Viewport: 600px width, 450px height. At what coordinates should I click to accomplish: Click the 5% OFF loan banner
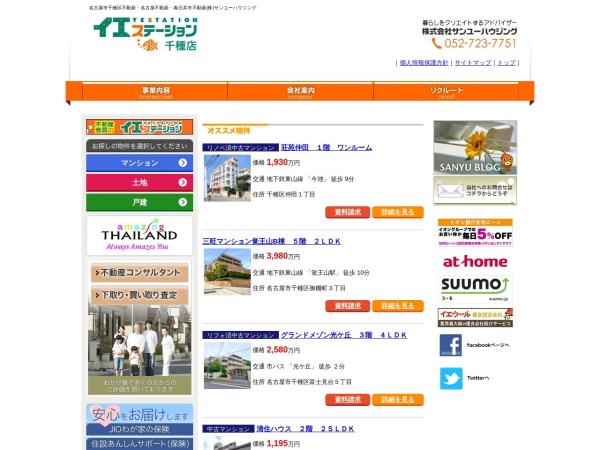coord(475,233)
